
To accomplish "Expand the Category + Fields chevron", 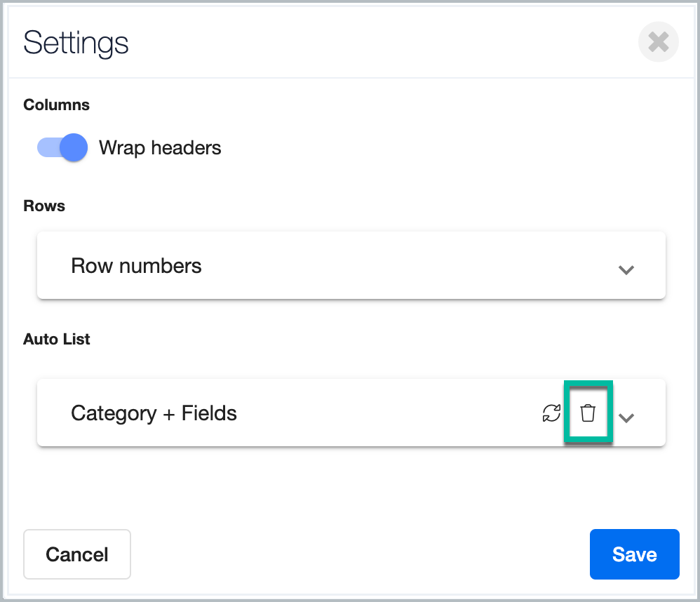I will coord(626,417).
